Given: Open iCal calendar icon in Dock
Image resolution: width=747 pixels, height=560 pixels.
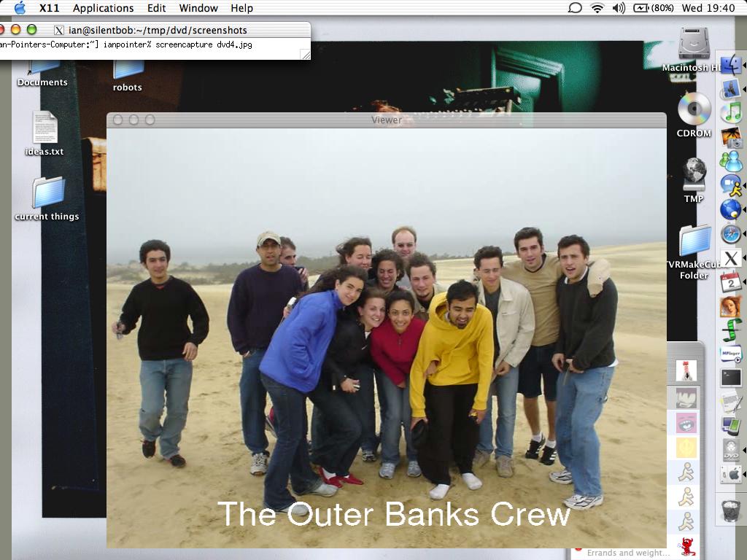Looking at the screenshot, I should pyautogui.click(x=731, y=281).
